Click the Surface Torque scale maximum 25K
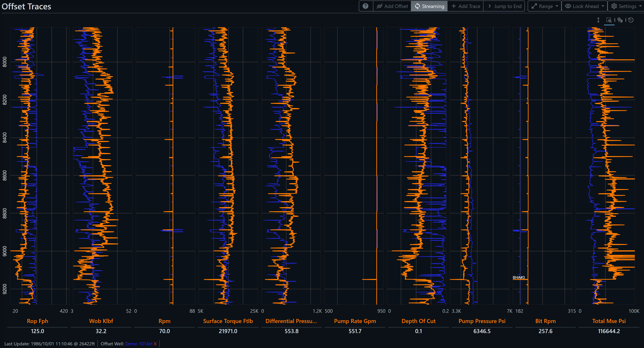This screenshot has height=348, width=644. coord(254,311)
